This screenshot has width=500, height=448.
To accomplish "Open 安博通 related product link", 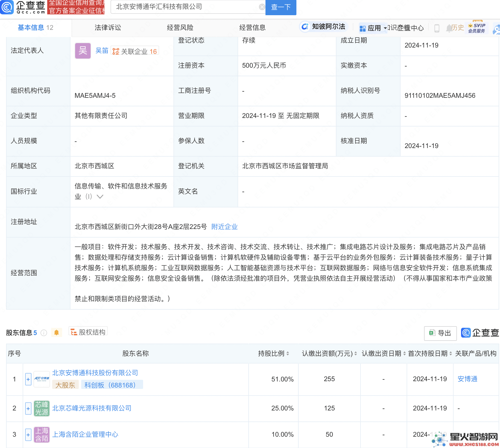I will pyautogui.click(x=467, y=379).
